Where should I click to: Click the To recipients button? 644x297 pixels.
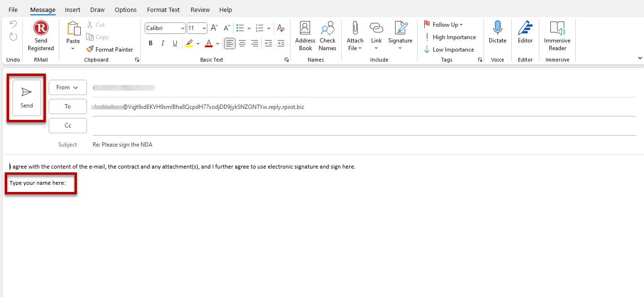click(67, 106)
